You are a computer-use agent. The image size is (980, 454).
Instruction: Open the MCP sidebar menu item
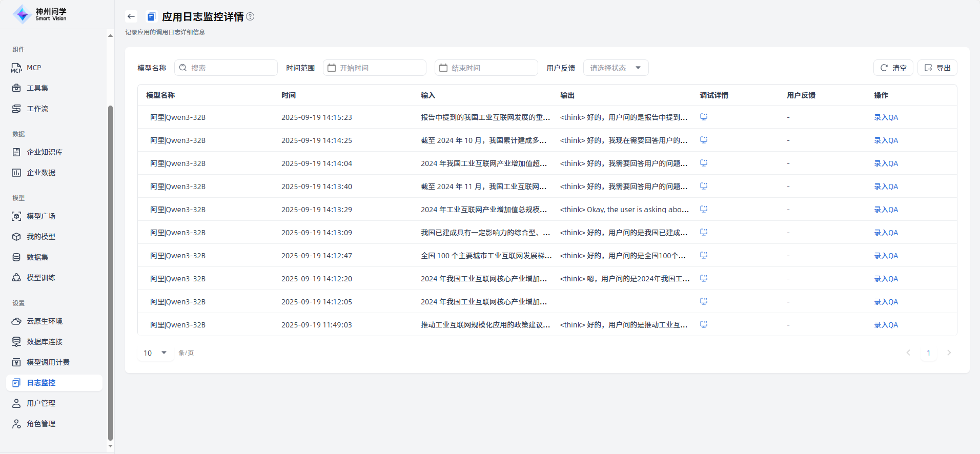(x=34, y=68)
